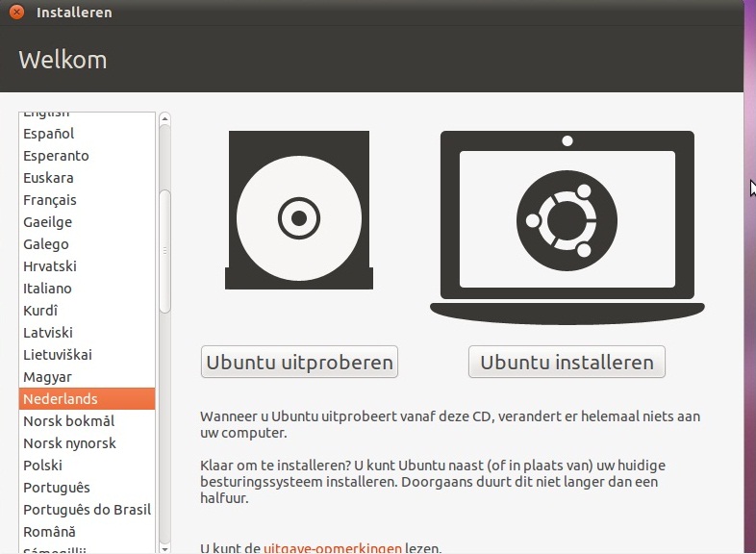Screen dimensions: 756x554
Task: Choose Gaeilge as the language
Action: 87,222
